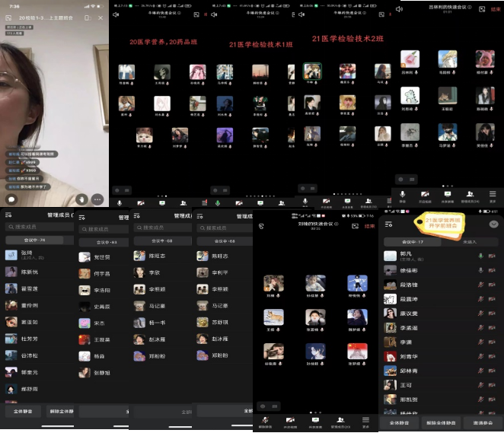Open the member settings icon above 郭凡 list
Image resolution: width=504 pixels, height=433 pixels.
click(x=388, y=224)
